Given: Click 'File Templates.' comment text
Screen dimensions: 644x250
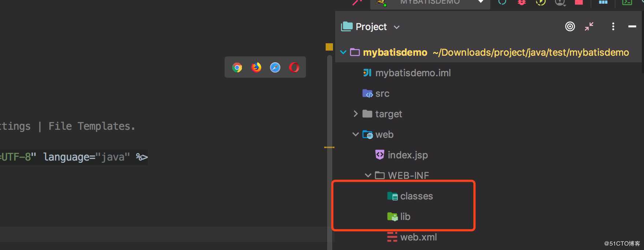Looking at the screenshot, I should [92, 126].
